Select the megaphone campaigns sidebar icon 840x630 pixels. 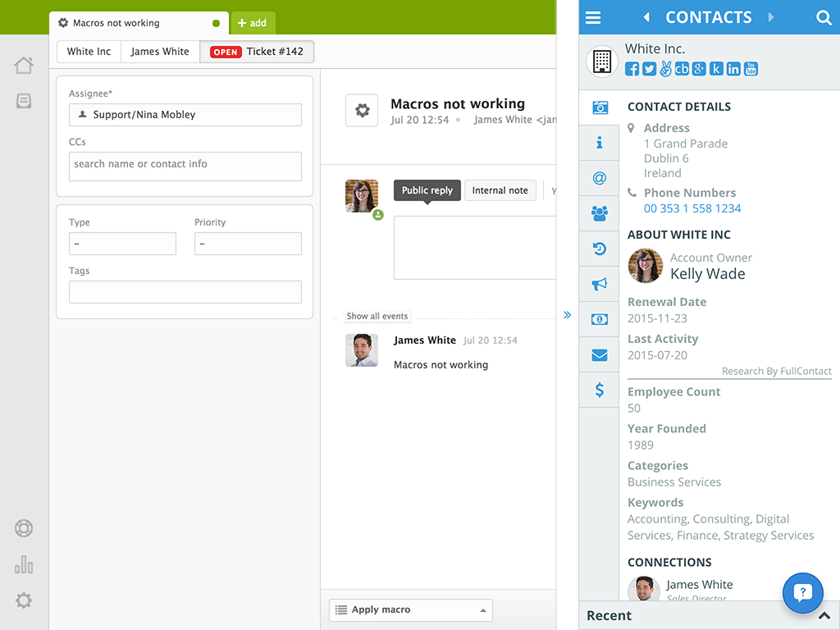[600, 284]
